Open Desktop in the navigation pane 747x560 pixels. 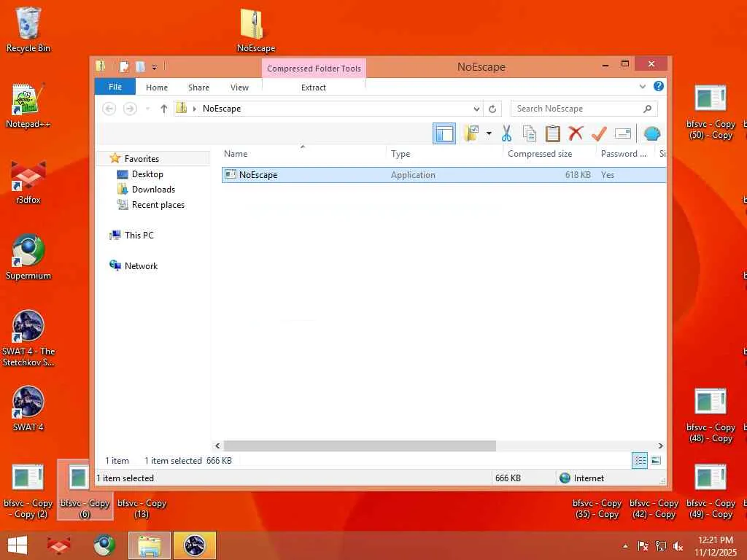pyautogui.click(x=147, y=174)
